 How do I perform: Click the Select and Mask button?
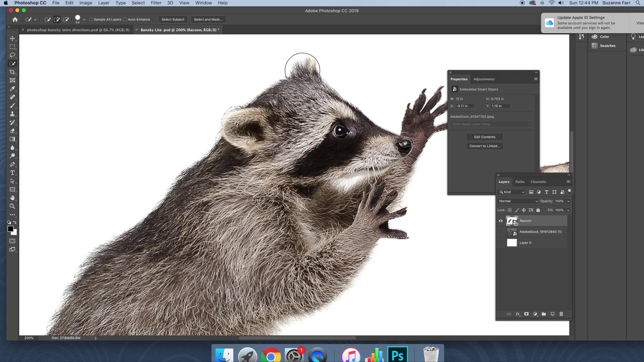tap(208, 20)
